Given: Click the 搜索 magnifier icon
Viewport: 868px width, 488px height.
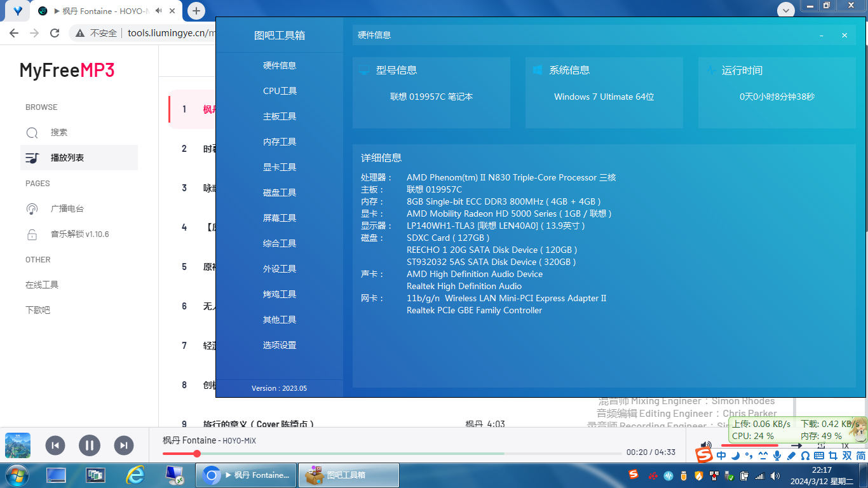Looking at the screenshot, I should (32, 133).
